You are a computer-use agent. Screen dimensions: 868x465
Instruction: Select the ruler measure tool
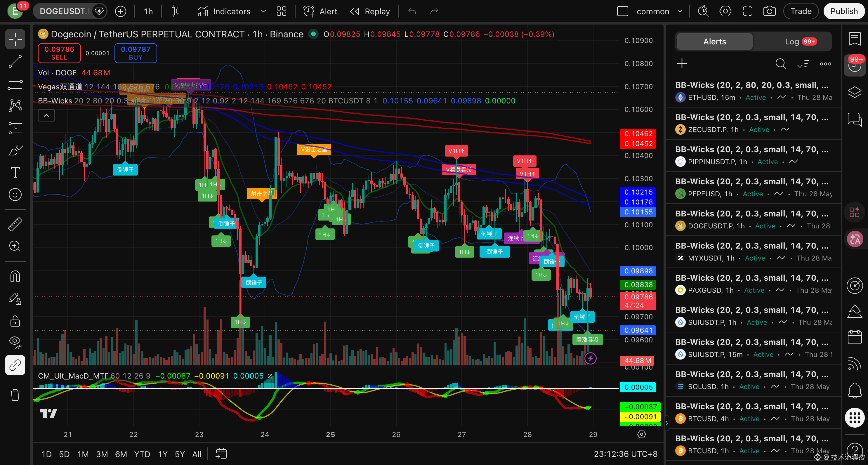(x=15, y=224)
